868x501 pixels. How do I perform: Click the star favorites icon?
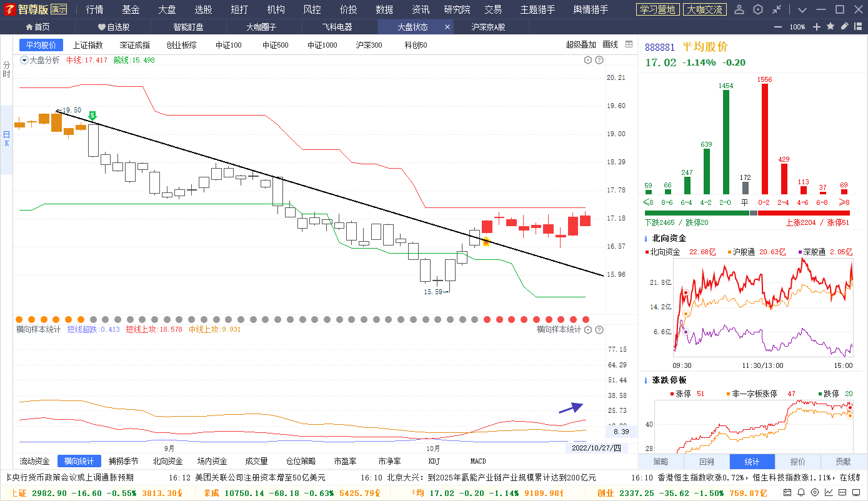(x=831, y=26)
